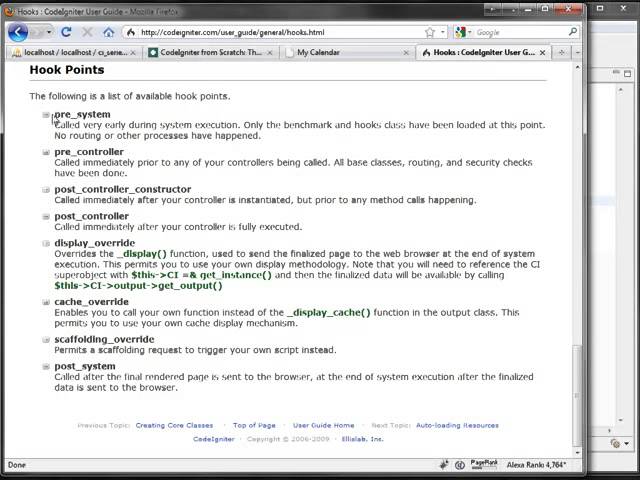
Task: Open the Ellislab, Inc. link
Action: [362, 439]
